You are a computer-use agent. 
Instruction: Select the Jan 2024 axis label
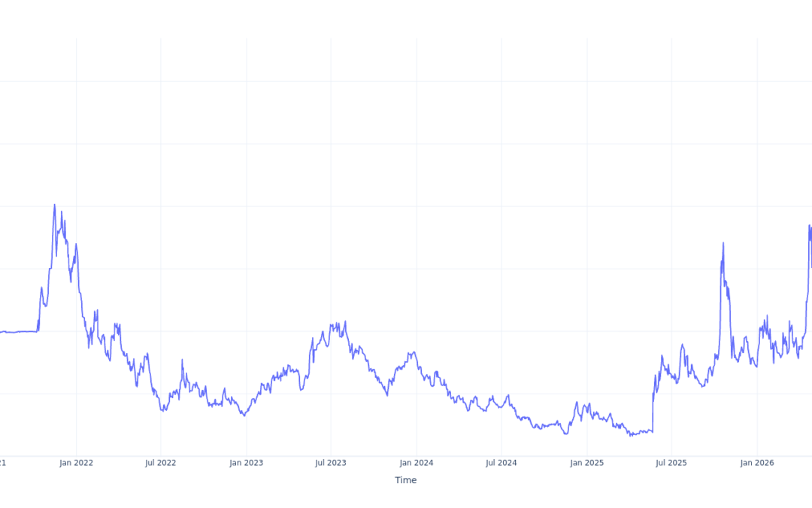point(417,463)
